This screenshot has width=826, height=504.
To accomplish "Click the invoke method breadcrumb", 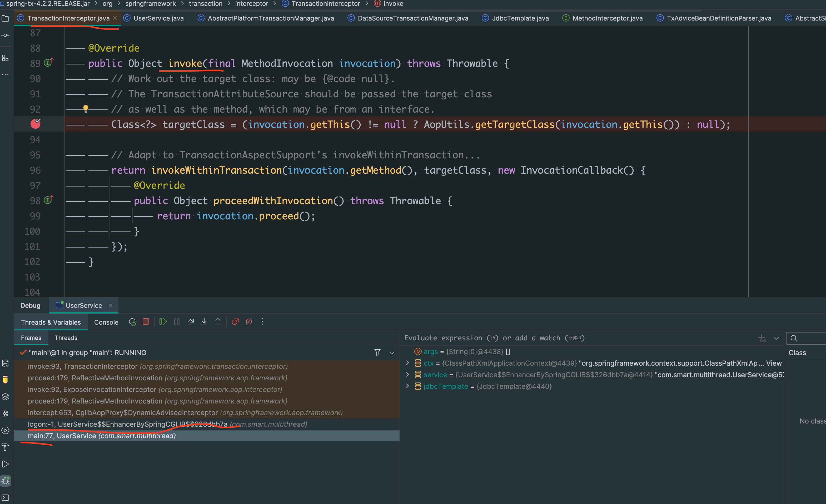I will 389,4.
